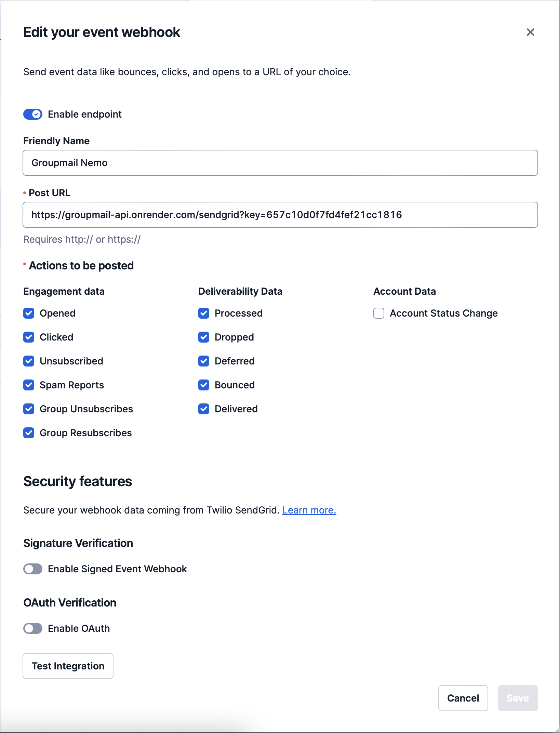560x733 pixels.
Task: Turn on the Enable OAuth toggle
Action: [x=33, y=628]
